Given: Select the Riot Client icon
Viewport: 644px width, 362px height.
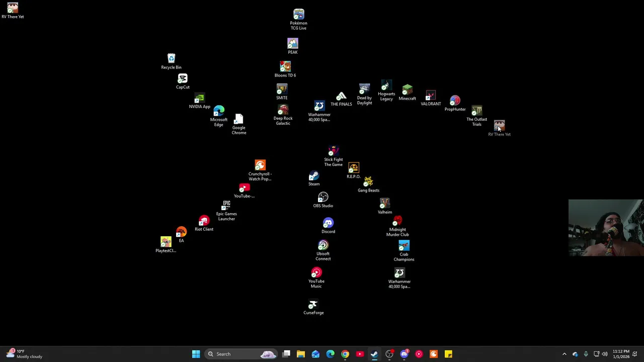Looking at the screenshot, I should pos(204,224).
